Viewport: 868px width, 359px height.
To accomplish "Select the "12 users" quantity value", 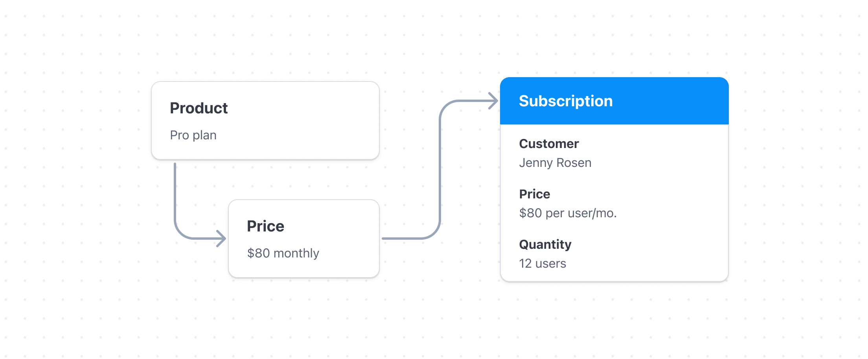I will click(x=542, y=263).
